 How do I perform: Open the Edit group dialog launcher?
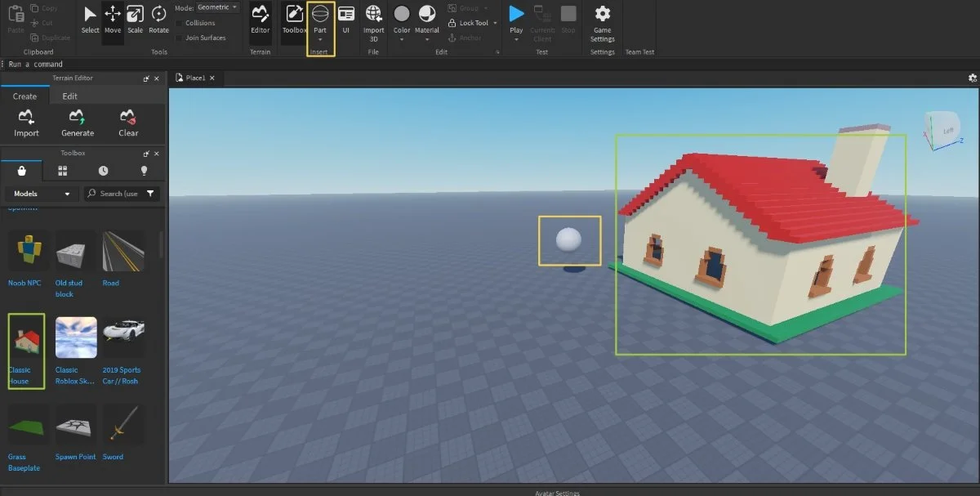(x=497, y=52)
